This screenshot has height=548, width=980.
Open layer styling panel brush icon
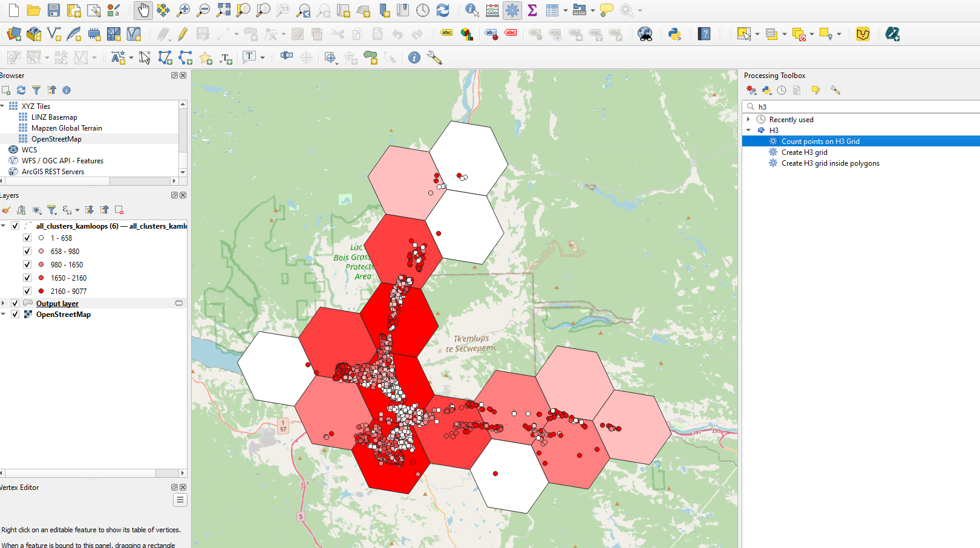[x=6, y=210]
